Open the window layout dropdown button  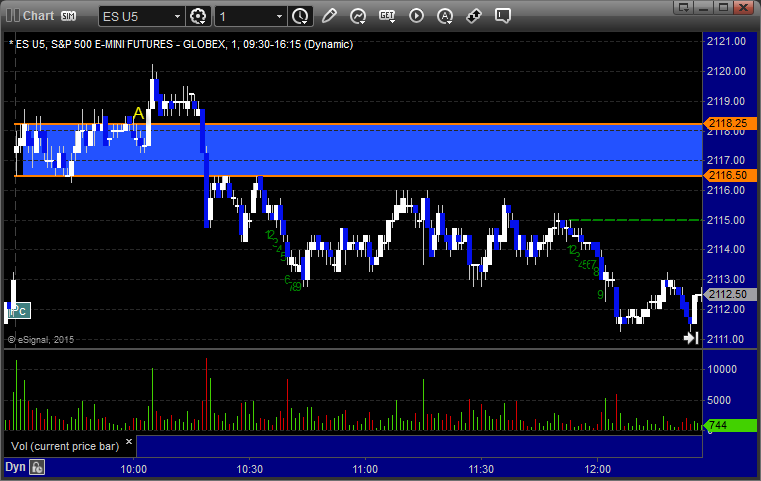pyautogui.click(x=684, y=7)
